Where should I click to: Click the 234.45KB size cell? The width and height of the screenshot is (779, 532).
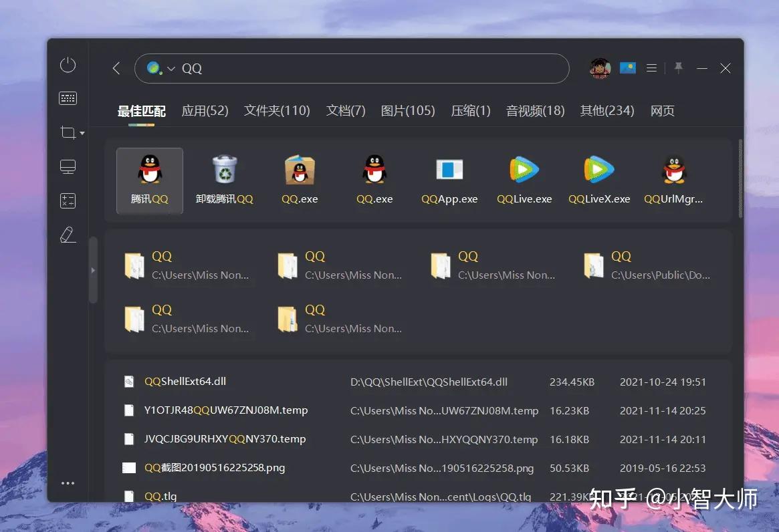572,382
